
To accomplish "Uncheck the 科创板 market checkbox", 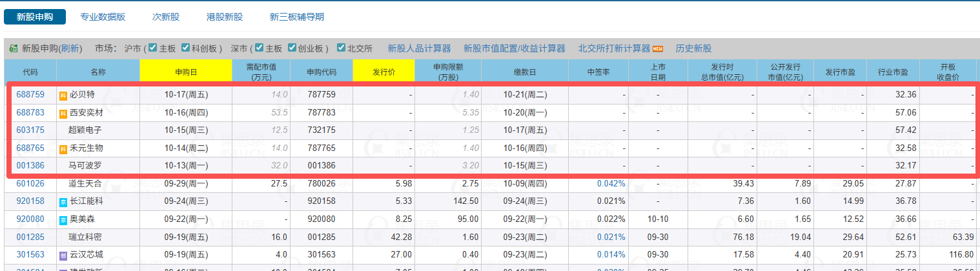I will (x=186, y=48).
